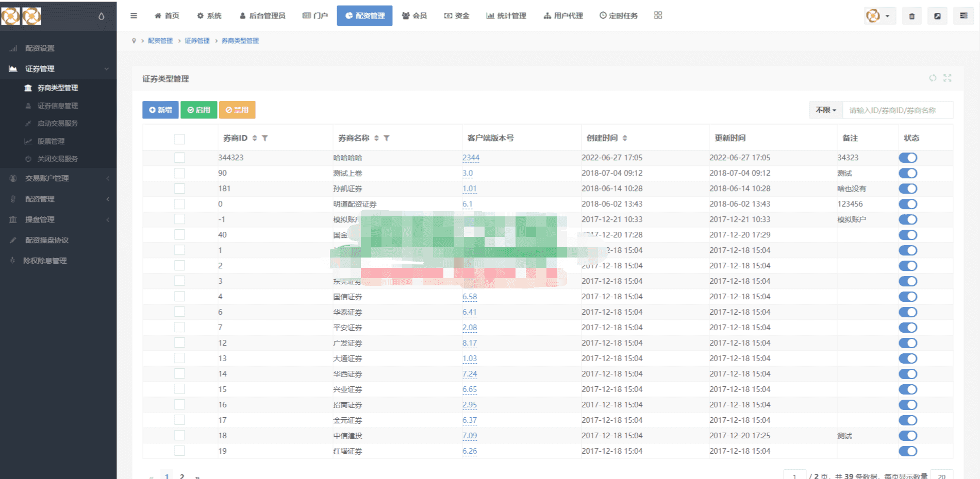Screen dimensions: 980x479
Task: Click the fullscreen expand icon in panel header
Action: tap(948, 78)
